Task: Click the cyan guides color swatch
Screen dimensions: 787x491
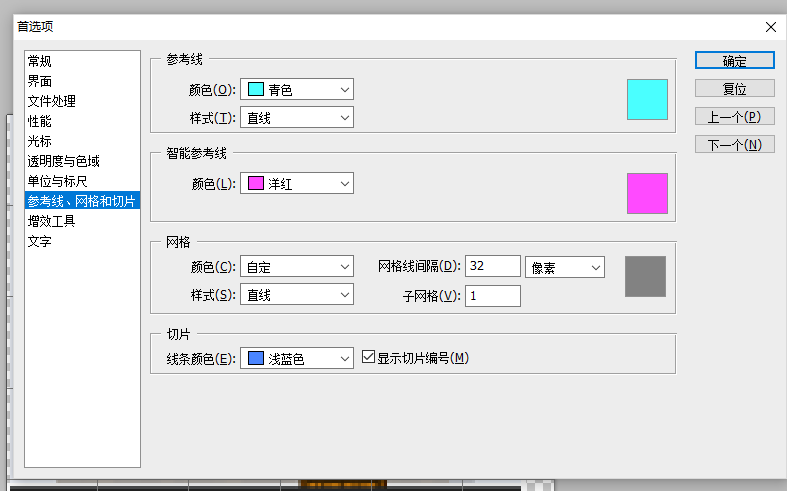Action: coord(647,99)
